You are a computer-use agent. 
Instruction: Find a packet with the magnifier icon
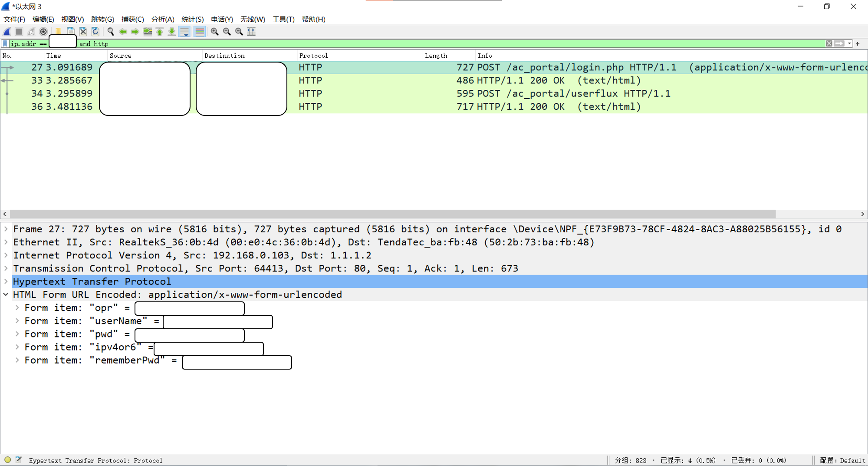point(111,32)
